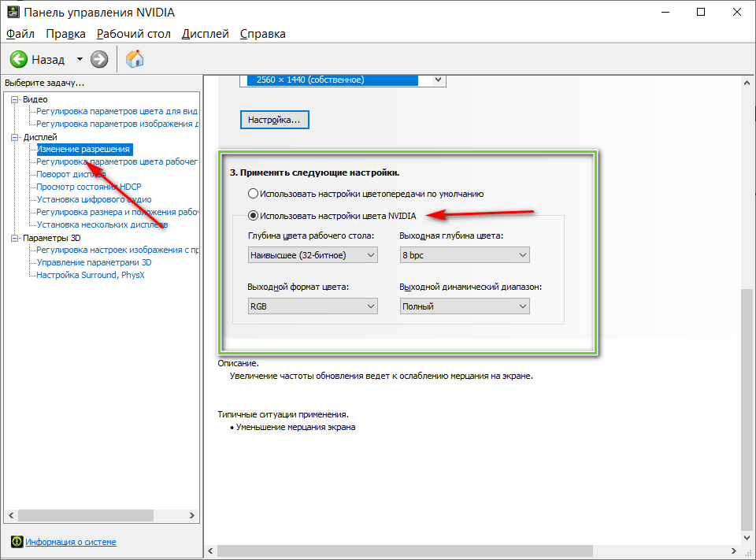The image size is (756, 560).
Task: Click right arrow of task panel scrollbar
Action: coord(192,515)
